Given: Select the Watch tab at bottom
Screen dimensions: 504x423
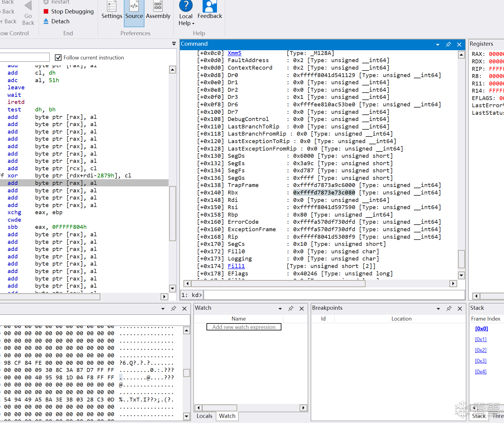Looking at the screenshot, I should coord(227,416).
